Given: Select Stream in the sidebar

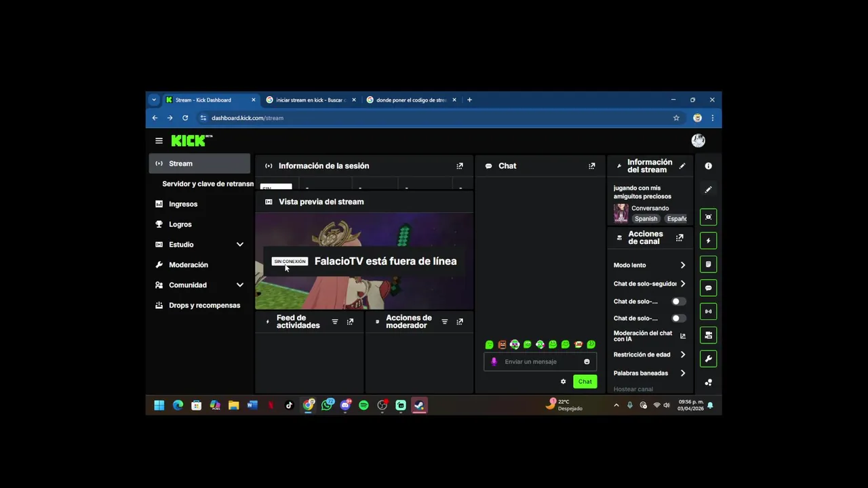Looking at the screenshot, I should 200,163.
